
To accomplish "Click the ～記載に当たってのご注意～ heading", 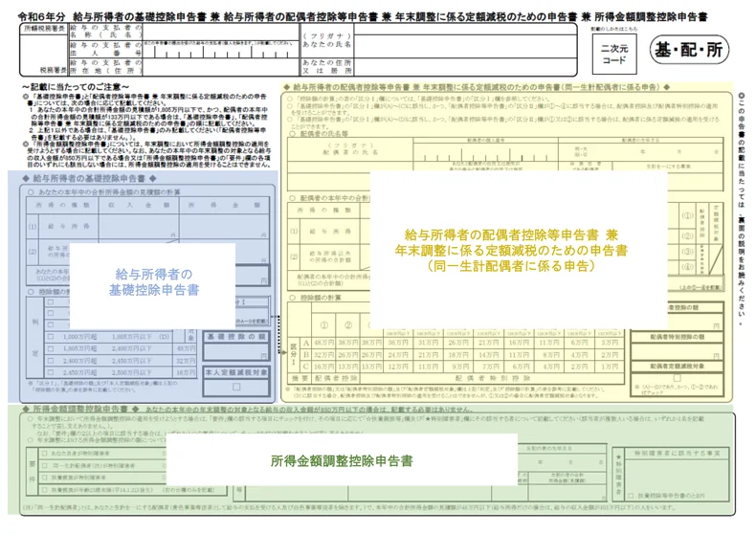I will point(76,87).
